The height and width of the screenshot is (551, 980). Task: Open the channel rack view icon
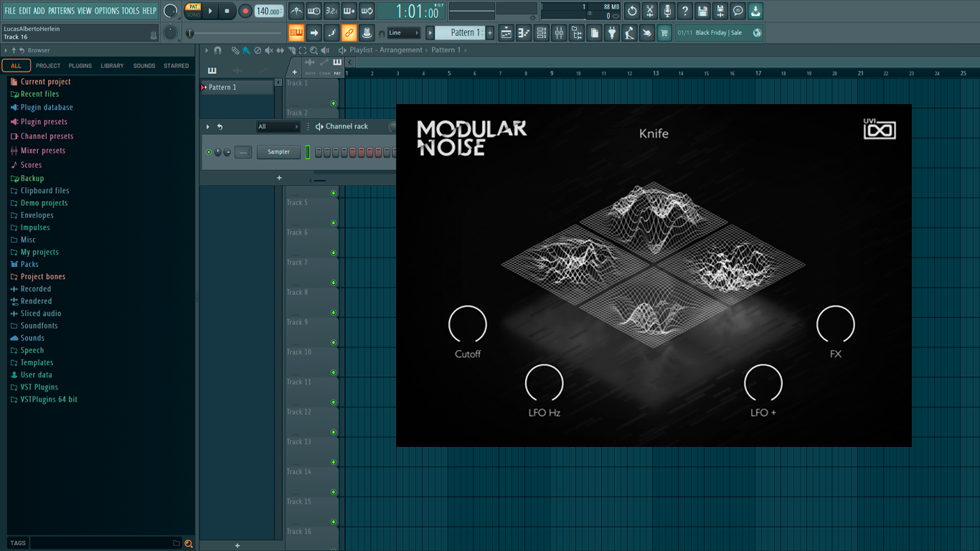pyautogui.click(x=542, y=33)
